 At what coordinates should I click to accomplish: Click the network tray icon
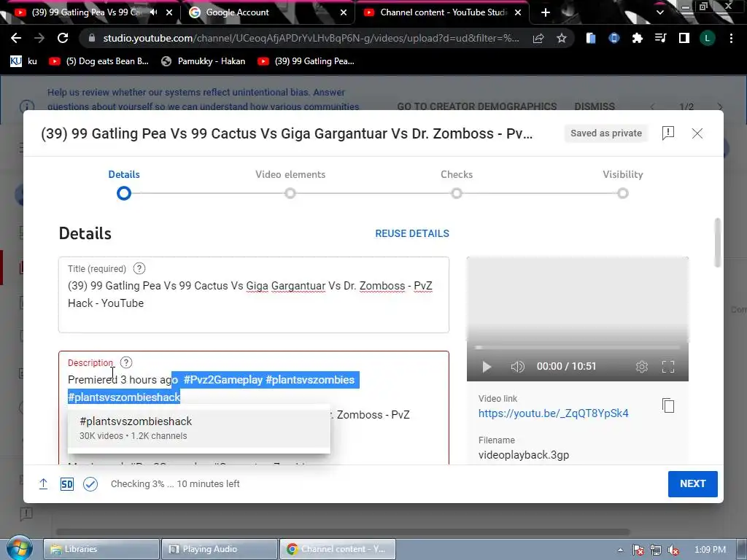coord(656,550)
